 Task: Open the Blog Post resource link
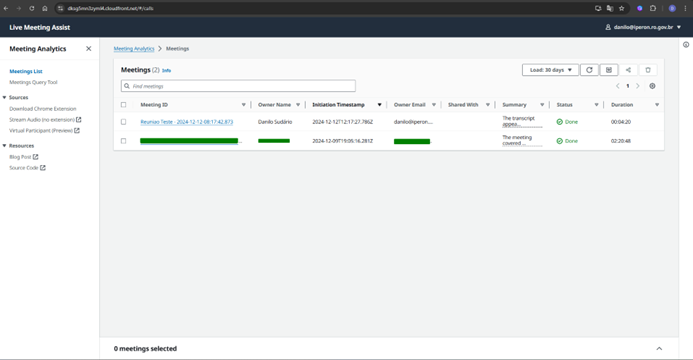pyautogui.click(x=24, y=157)
